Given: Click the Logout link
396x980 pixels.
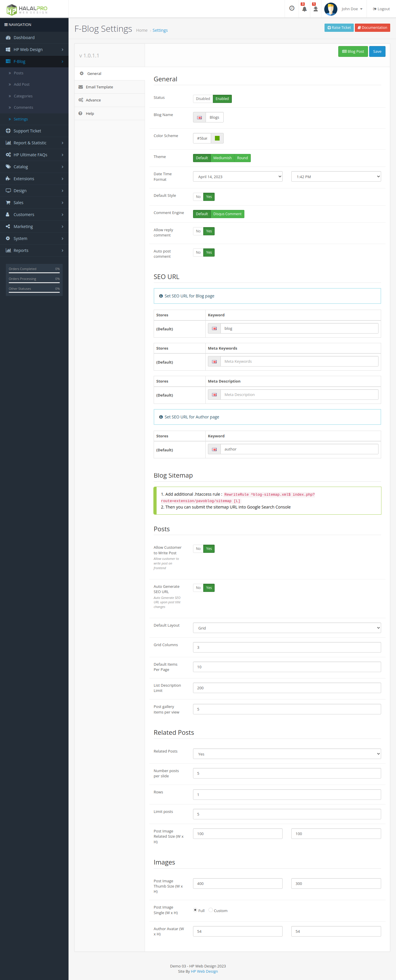Looking at the screenshot, I should pyautogui.click(x=381, y=9).
